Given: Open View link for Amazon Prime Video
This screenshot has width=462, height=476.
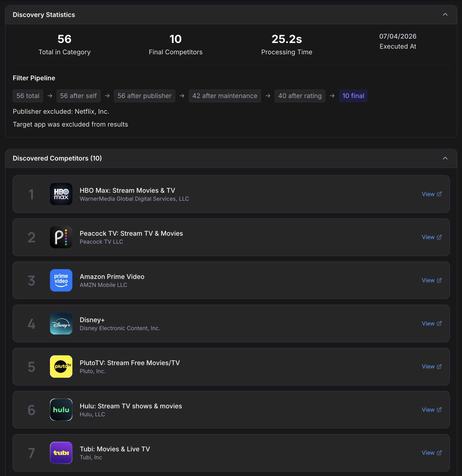Looking at the screenshot, I should [432, 280].
